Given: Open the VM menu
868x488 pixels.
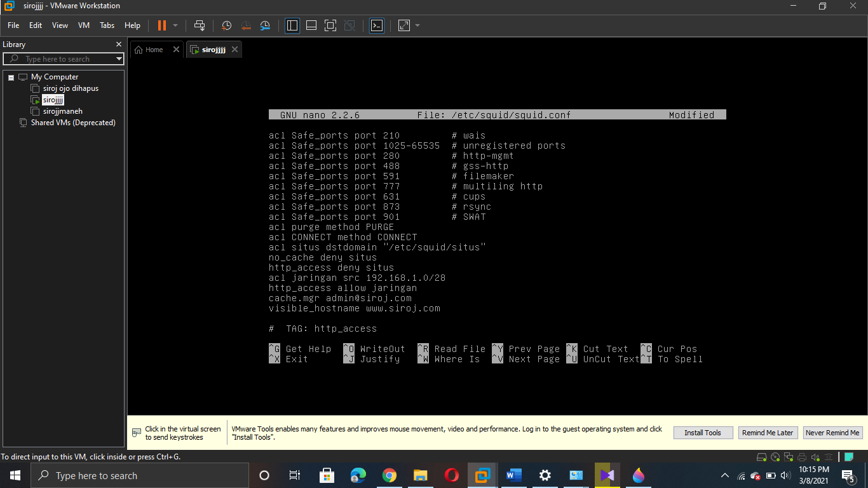Looking at the screenshot, I should click(83, 25).
